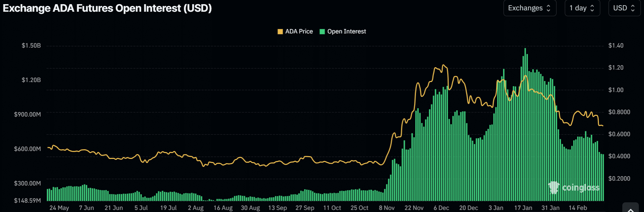Click the chart title Exchange ADA Futures Open Interest
This screenshot has width=644, height=212.
(x=107, y=8)
